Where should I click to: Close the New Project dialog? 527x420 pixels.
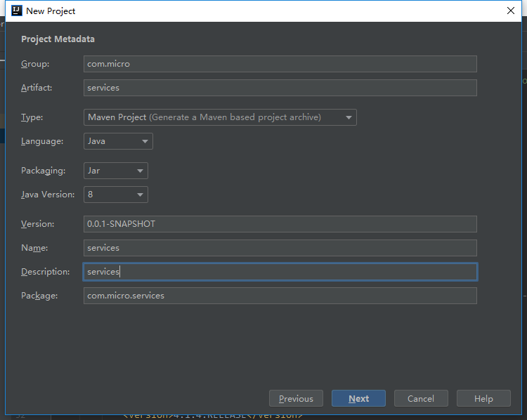pyautogui.click(x=511, y=11)
